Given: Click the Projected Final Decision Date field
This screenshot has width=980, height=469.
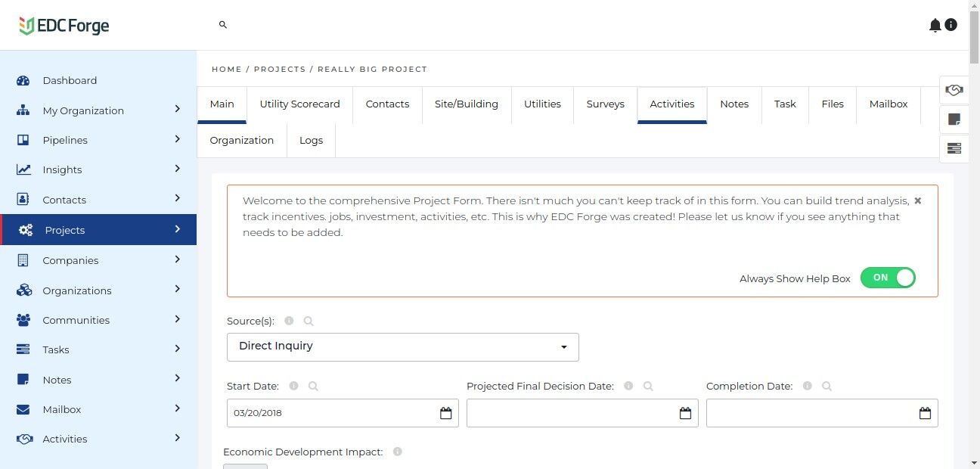Looking at the screenshot, I should [x=572, y=413].
